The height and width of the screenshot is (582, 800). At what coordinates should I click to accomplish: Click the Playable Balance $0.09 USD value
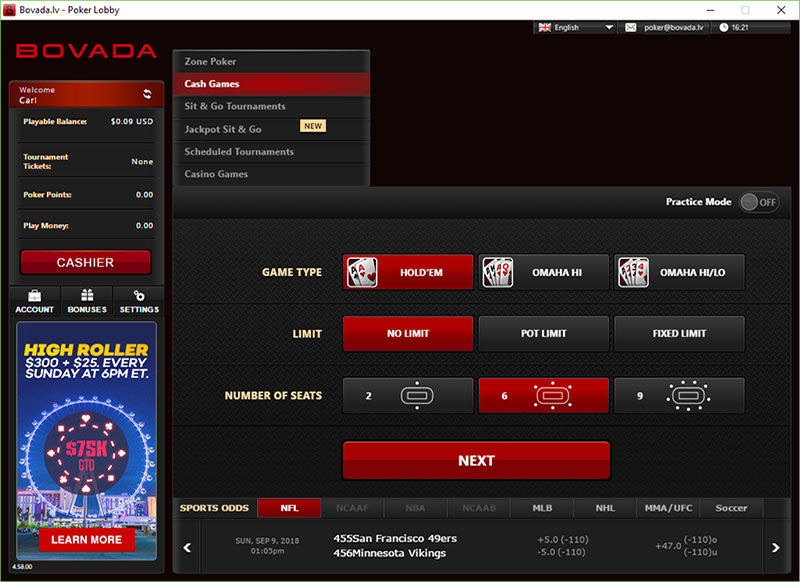pyautogui.click(x=132, y=121)
